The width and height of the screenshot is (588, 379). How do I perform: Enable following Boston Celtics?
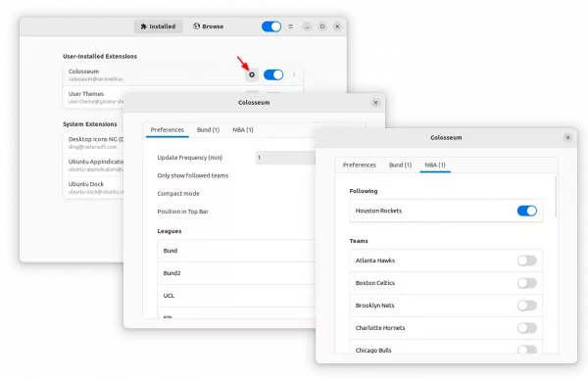pyautogui.click(x=527, y=283)
